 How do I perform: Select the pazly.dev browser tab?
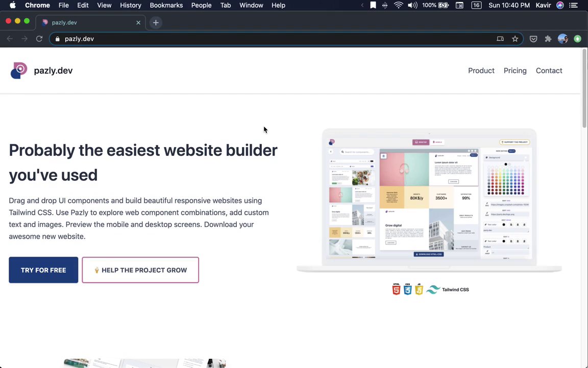tap(90, 22)
